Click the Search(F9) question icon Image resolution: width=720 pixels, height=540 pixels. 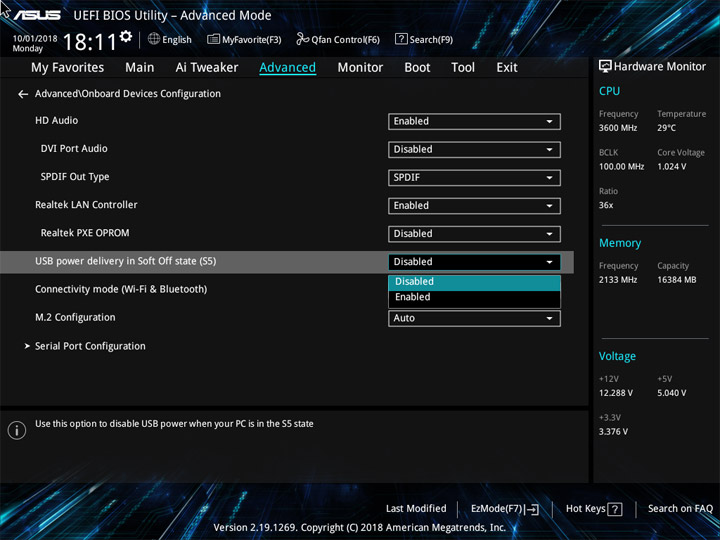(401, 39)
